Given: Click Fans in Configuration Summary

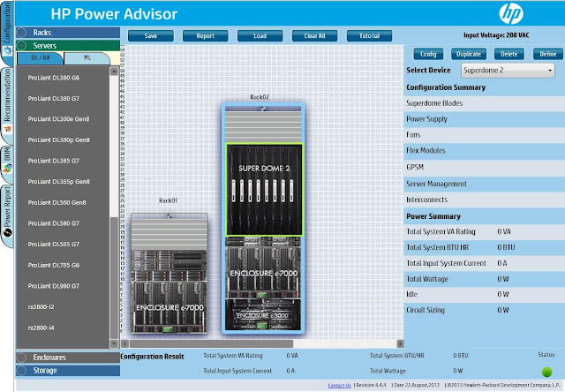Looking at the screenshot, I should pos(485,135).
